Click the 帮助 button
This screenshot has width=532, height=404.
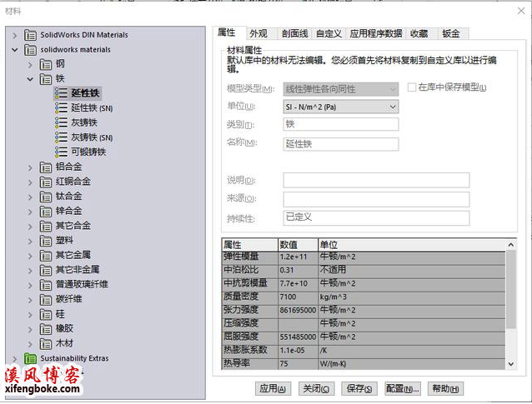click(445, 389)
